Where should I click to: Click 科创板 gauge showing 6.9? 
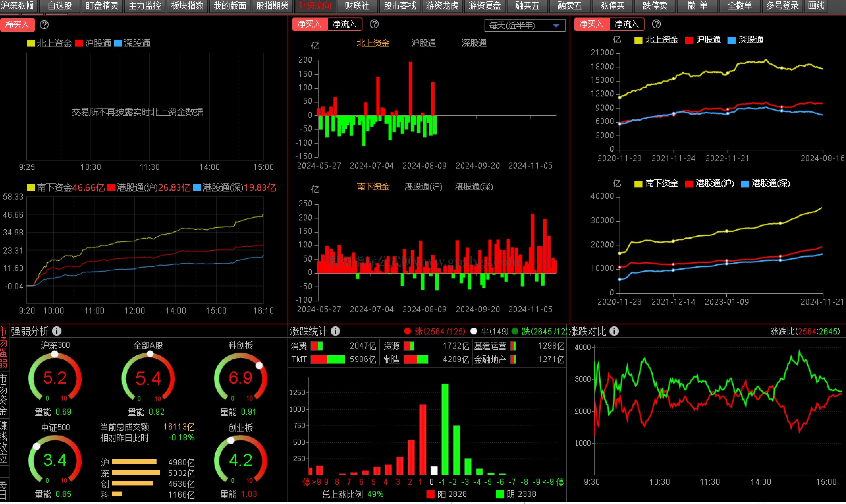click(240, 377)
